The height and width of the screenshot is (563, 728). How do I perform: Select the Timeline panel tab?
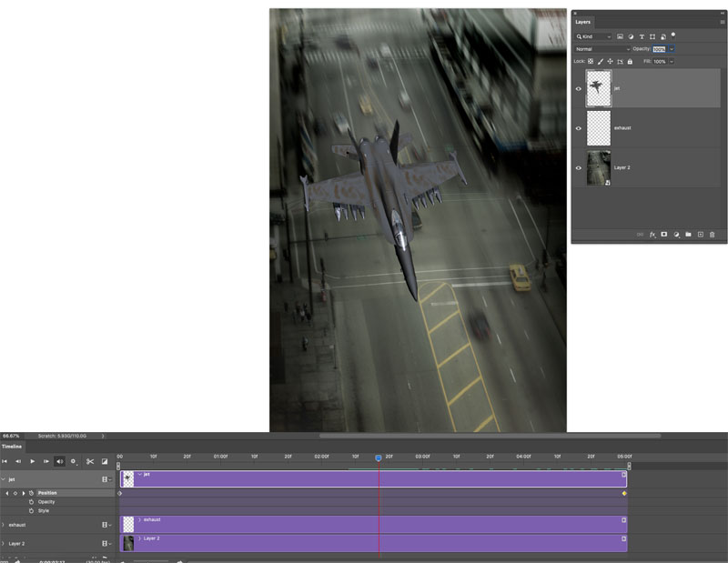[12, 447]
